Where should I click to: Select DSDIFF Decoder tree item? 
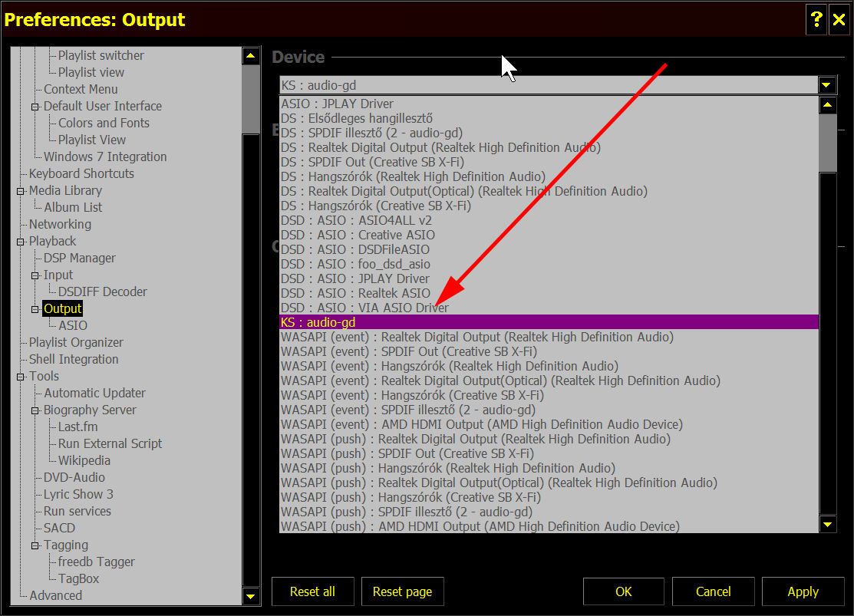(x=102, y=292)
